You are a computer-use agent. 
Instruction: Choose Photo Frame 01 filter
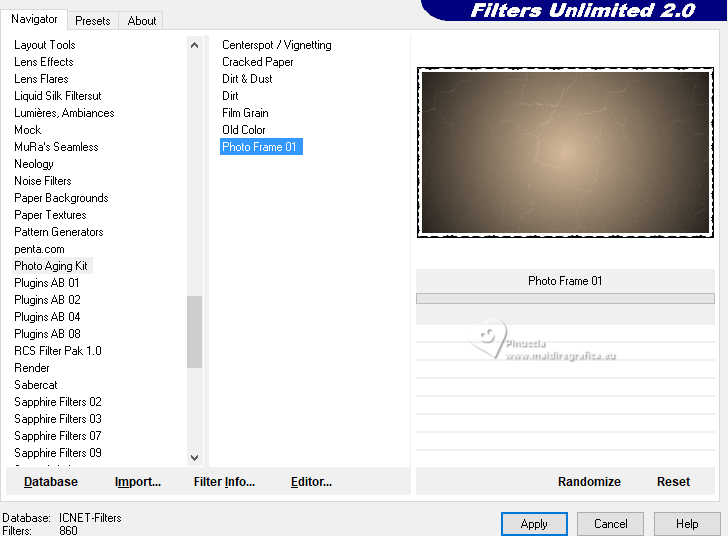pos(261,147)
